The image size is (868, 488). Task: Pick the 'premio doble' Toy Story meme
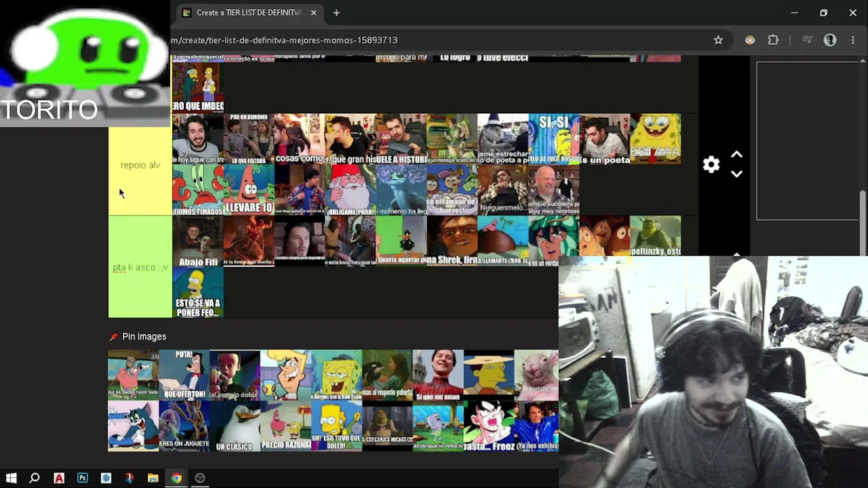(235, 375)
